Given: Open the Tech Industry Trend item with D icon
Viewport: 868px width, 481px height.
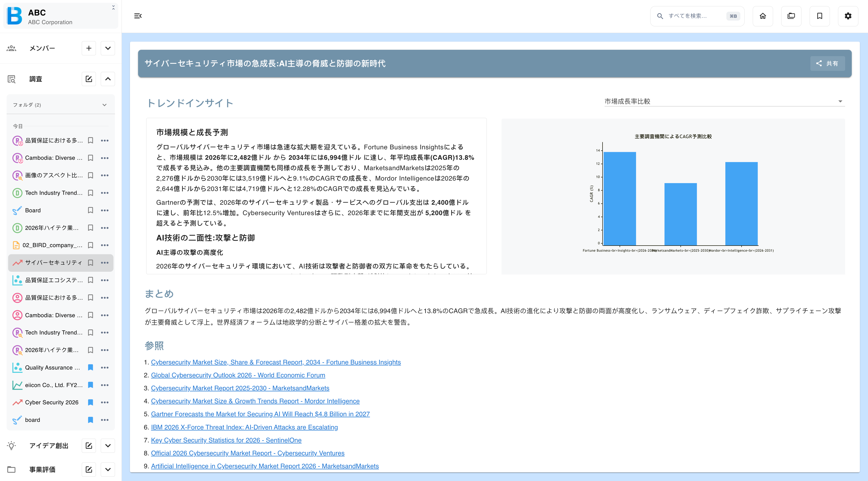Looking at the screenshot, I should [x=54, y=193].
